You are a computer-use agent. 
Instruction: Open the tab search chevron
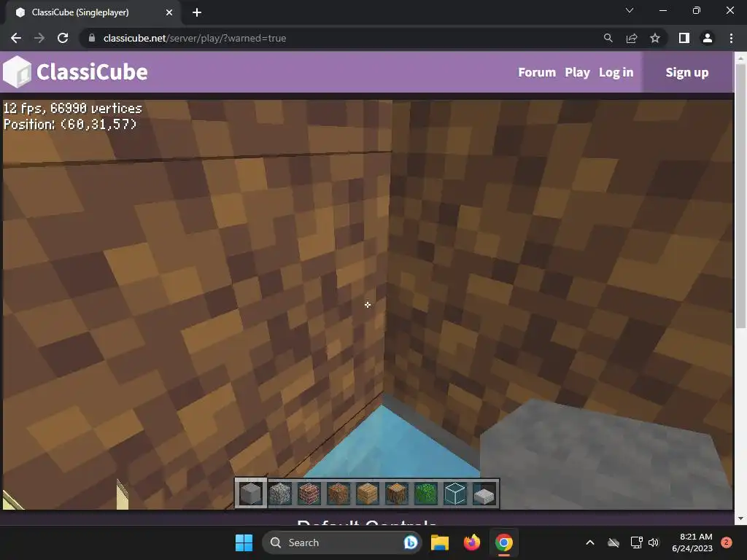630,10
